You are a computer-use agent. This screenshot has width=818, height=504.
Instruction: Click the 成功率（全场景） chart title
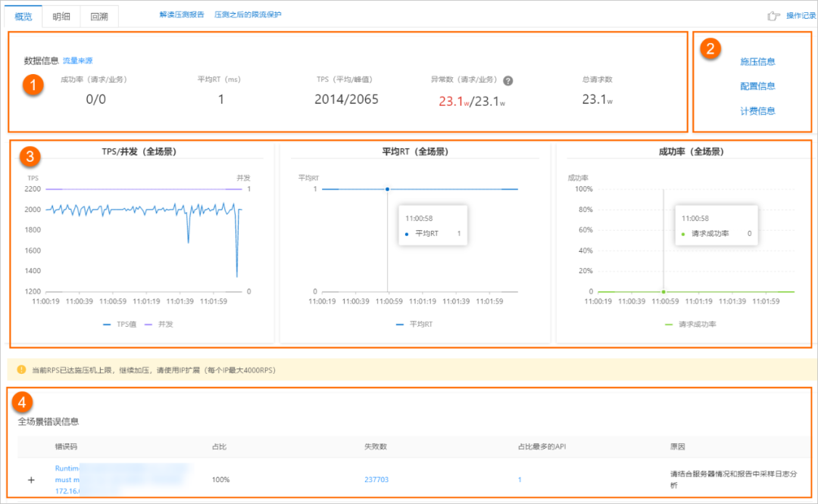tap(692, 151)
